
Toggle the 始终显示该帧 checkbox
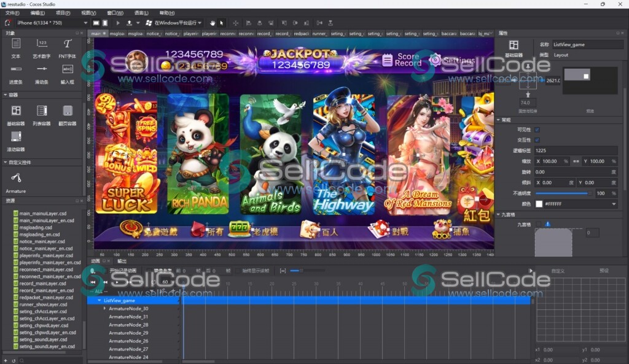point(238,271)
